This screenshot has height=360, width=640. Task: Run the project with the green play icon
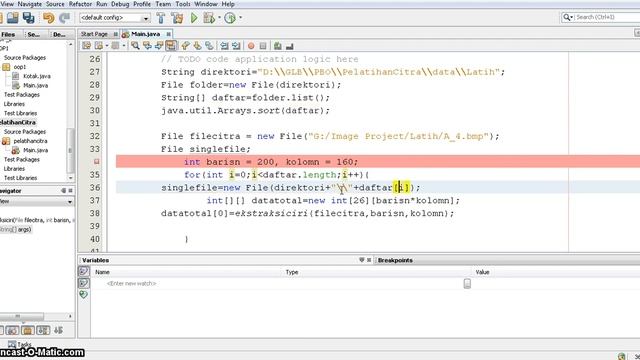coord(194,18)
